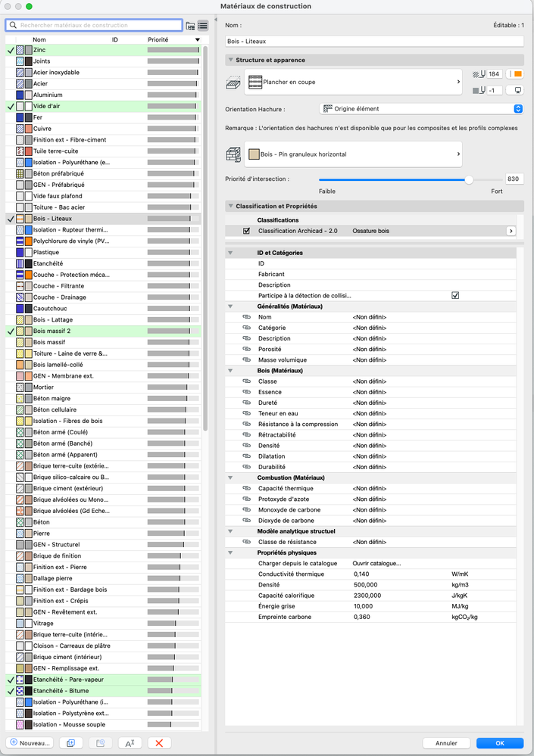
Task: Collapse the ID et Catégories group
Action: tap(230, 253)
